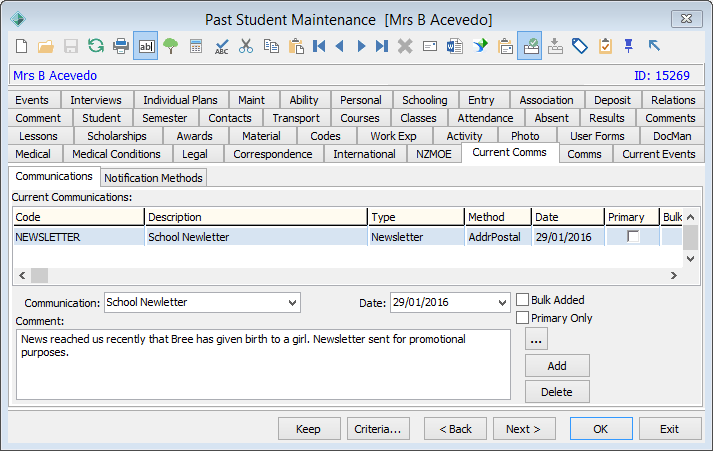The width and height of the screenshot is (713, 451).
Task: Go to the previous record arrow
Action: pyautogui.click(x=339, y=46)
